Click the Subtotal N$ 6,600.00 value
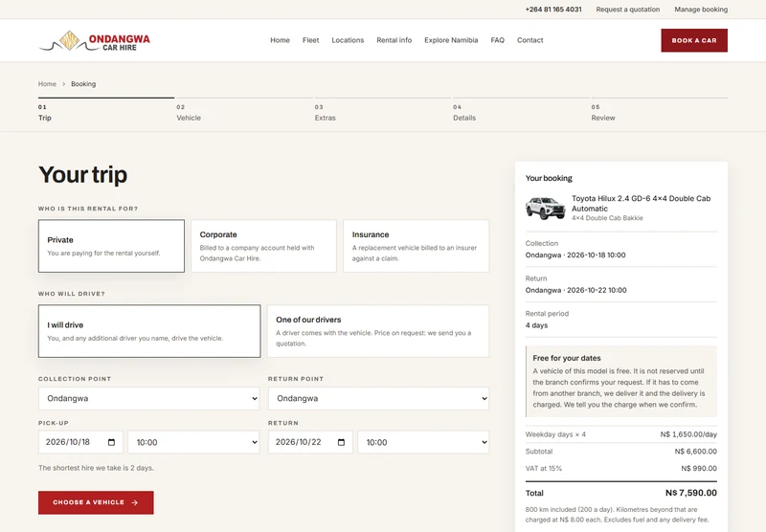 tap(696, 452)
